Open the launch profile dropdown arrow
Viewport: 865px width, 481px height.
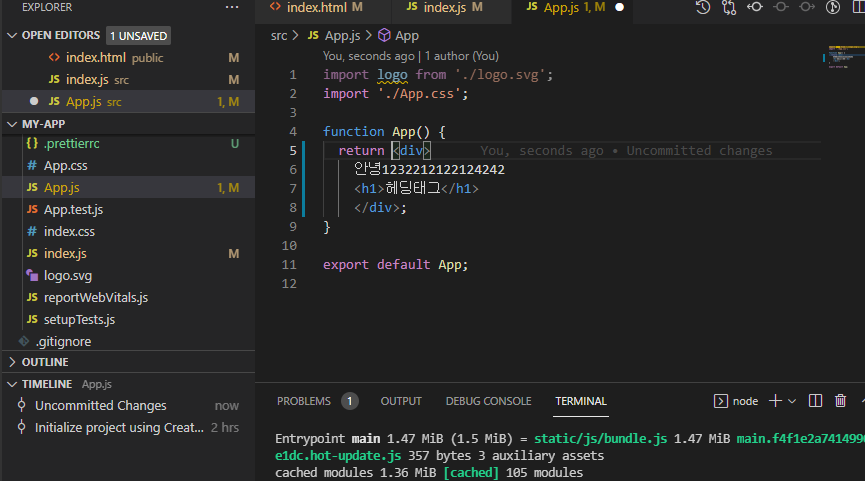(792, 401)
